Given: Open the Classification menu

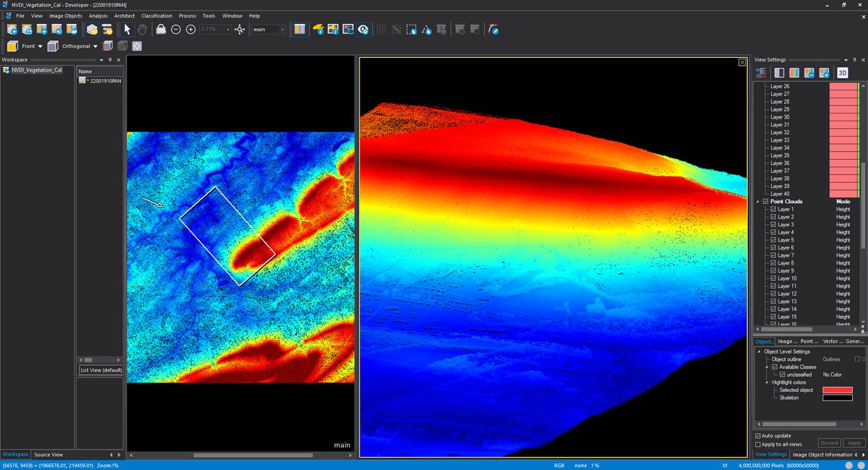Looking at the screenshot, I should pyautogui.click(x=157, y=15).
